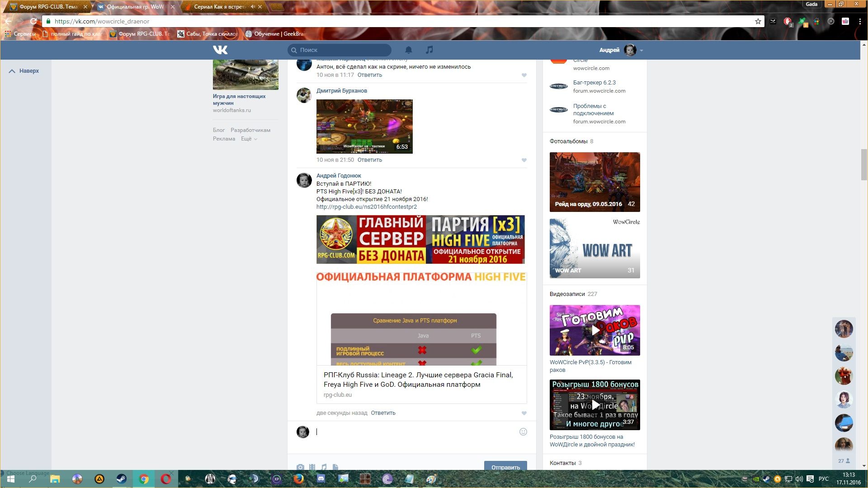Click the page vertical scrollbar thumb
The width and height of the screenshot is (868, 488).
[x=864, y=165]
